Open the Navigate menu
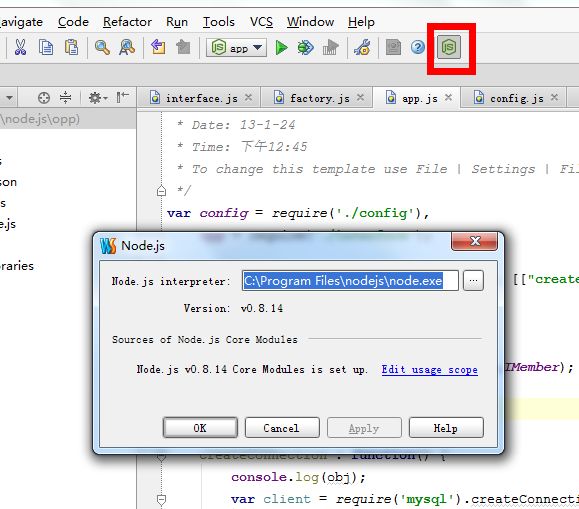579x509 pixels. pyautogui.click(x=20, y=22)
